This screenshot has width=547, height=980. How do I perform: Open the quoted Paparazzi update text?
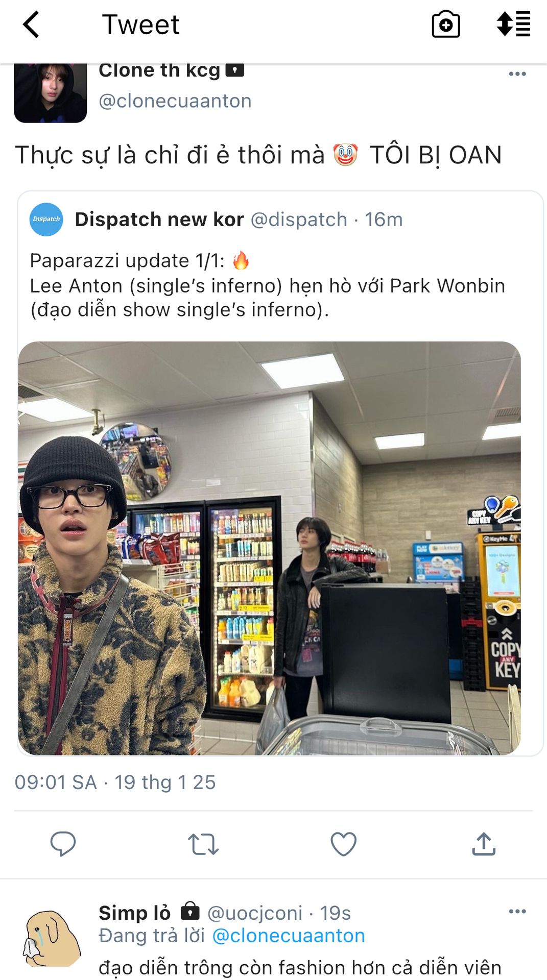coord(267,285)
